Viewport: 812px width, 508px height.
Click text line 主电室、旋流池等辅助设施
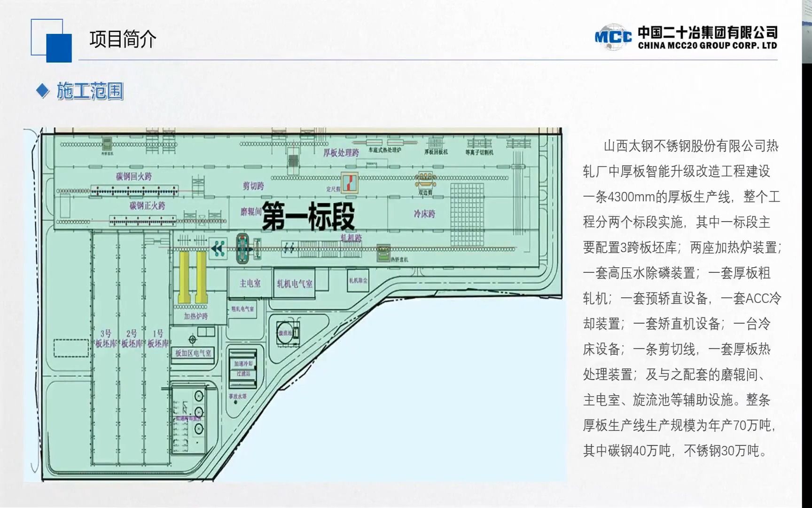point(677,400)
